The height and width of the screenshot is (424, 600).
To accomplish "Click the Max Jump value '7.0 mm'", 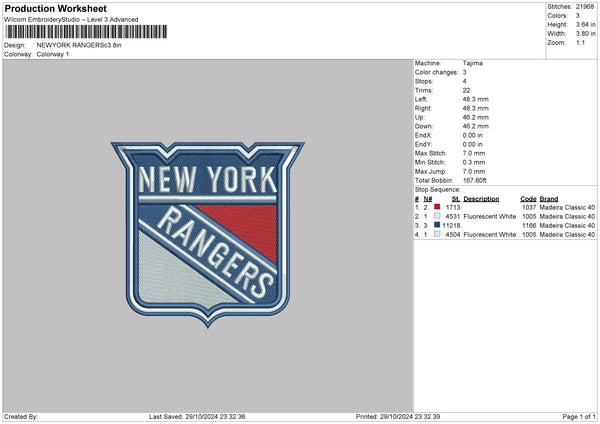I will click(474, 171).
